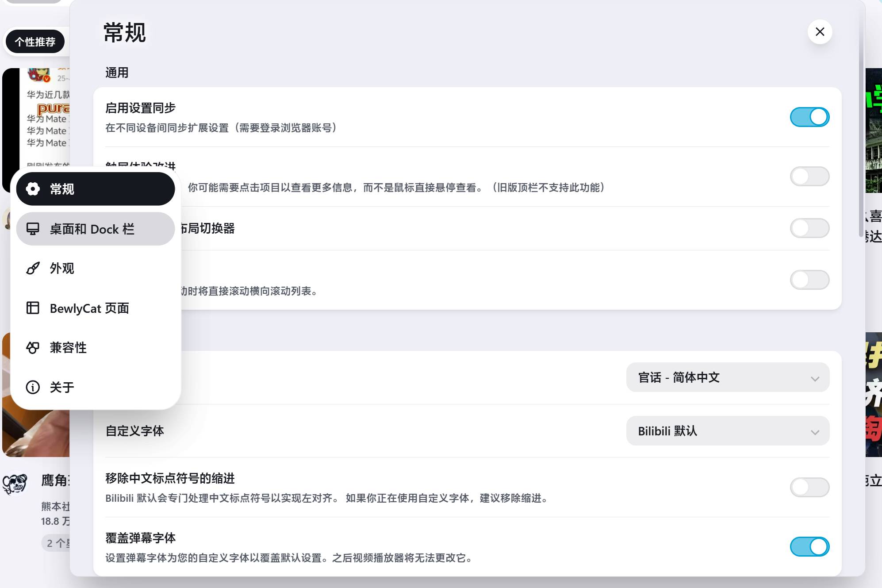This screenshot has width=882, height=588.
Task: Turn off 覆盖弹幕字体 switch
Action: (x=809, y=547)
